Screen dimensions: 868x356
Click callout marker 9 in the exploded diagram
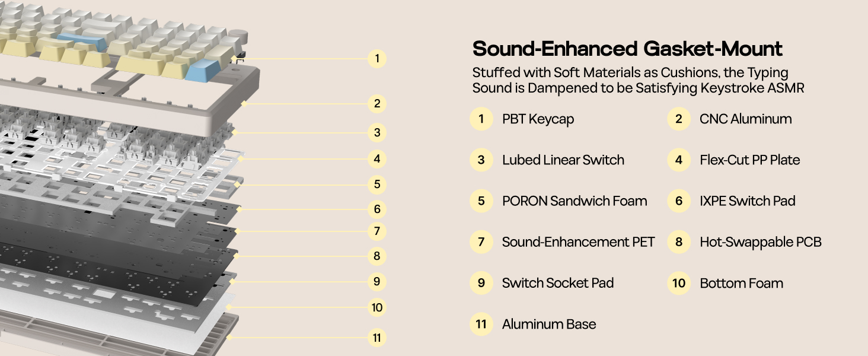click(x=377, y=281)
